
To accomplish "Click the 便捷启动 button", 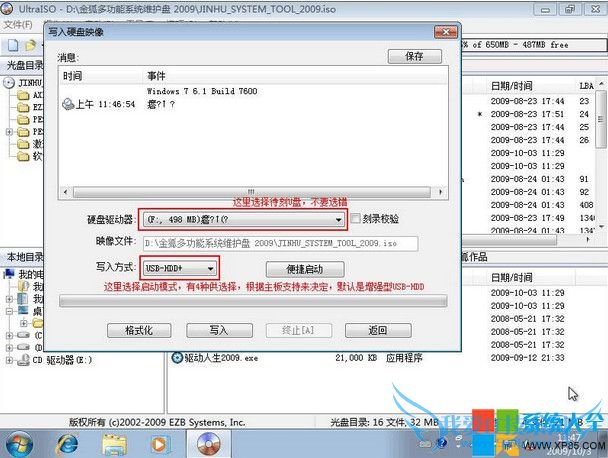I will (305, 269).
